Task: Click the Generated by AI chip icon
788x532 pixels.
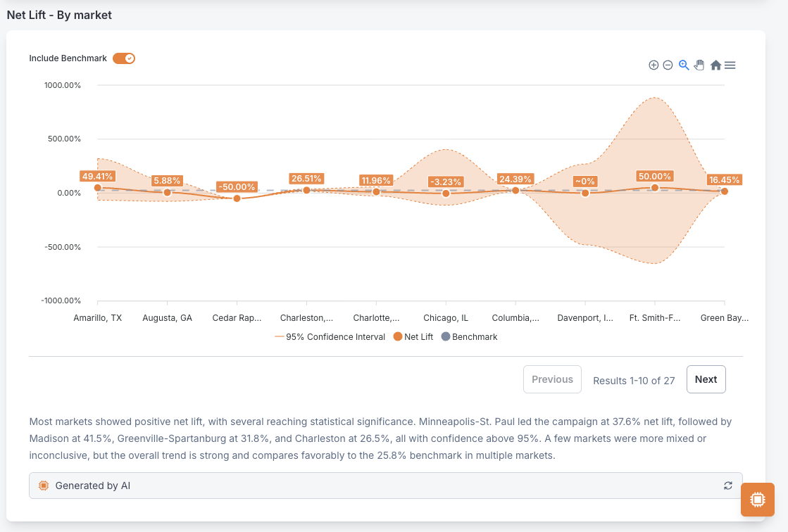Action: (44, 486)
